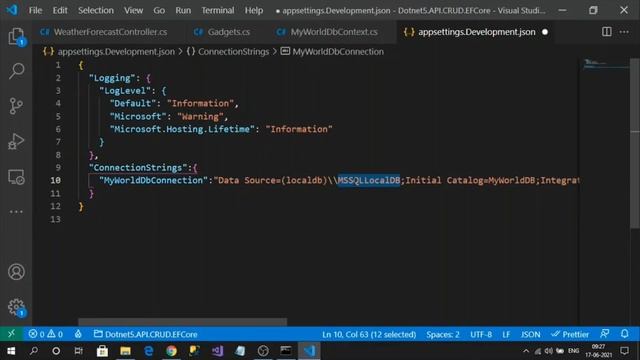Open the File menu
Screen dimensions: 640x360
(x=36, y=10)
